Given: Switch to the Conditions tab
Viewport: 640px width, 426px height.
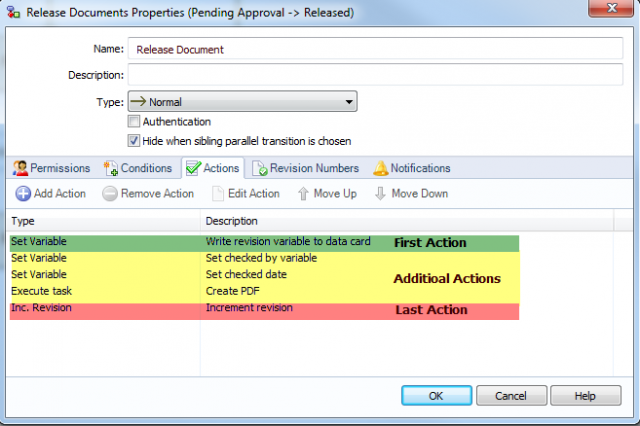Looking at the screenshot, I should tap(138, 168).
